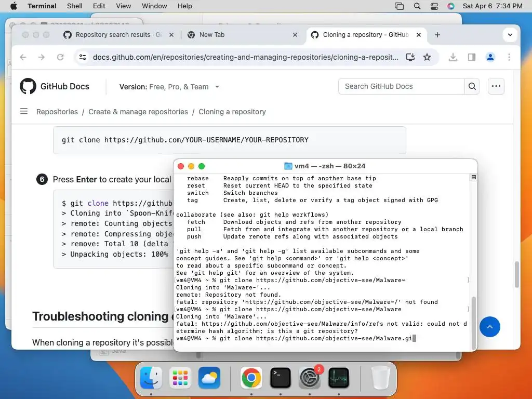This screenshot has width=532, height=399.
Task: Click the GitHub Docs logo
Action: coord(54,86)
